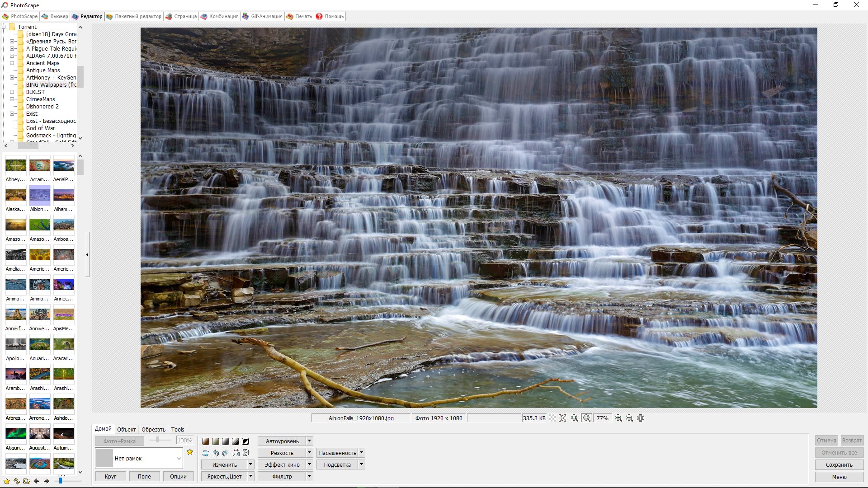Toggle the fit-to-window zoom button
The width and height of the screenshot is (868, 488).
(x=586, y=418)
